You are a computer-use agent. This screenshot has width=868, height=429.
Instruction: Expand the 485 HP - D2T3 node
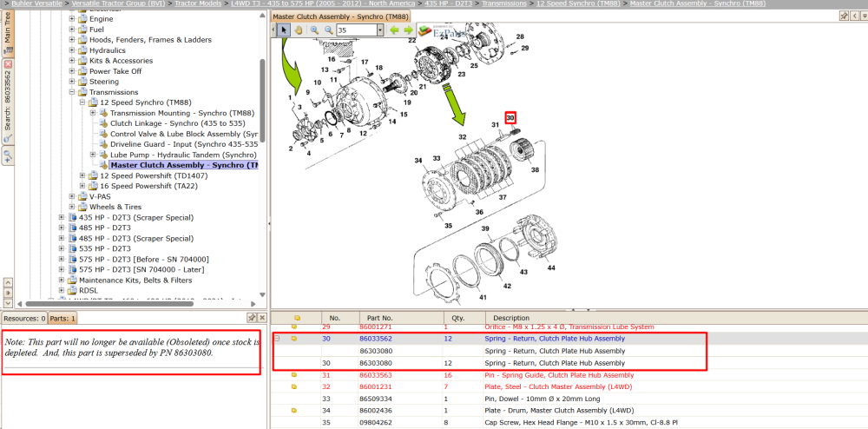(x=62, y=228)
